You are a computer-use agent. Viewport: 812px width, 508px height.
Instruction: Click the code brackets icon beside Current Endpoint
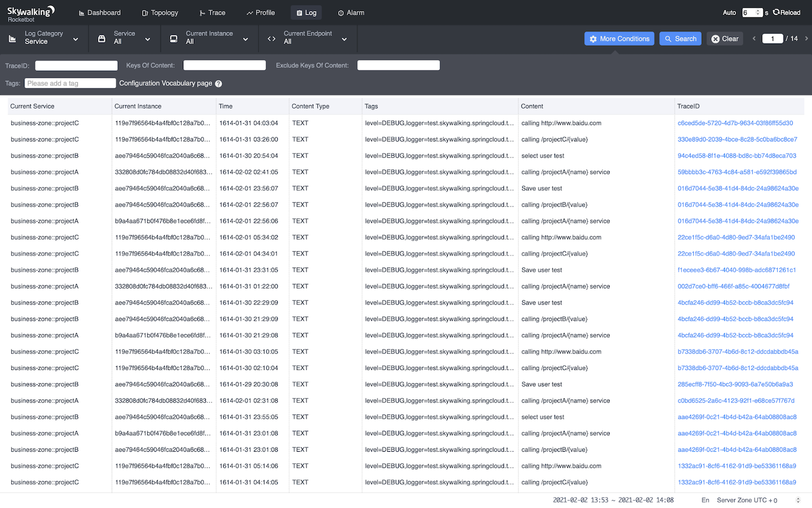pos(270,38)
